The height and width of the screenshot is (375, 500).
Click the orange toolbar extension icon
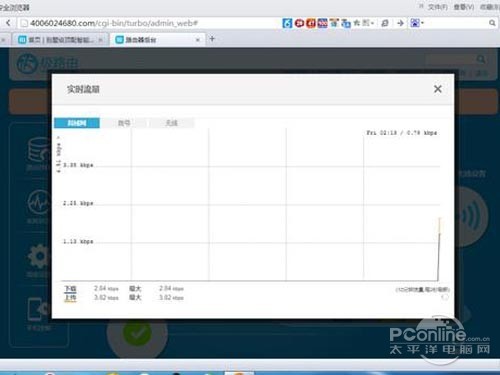click(x=311, y=23)
